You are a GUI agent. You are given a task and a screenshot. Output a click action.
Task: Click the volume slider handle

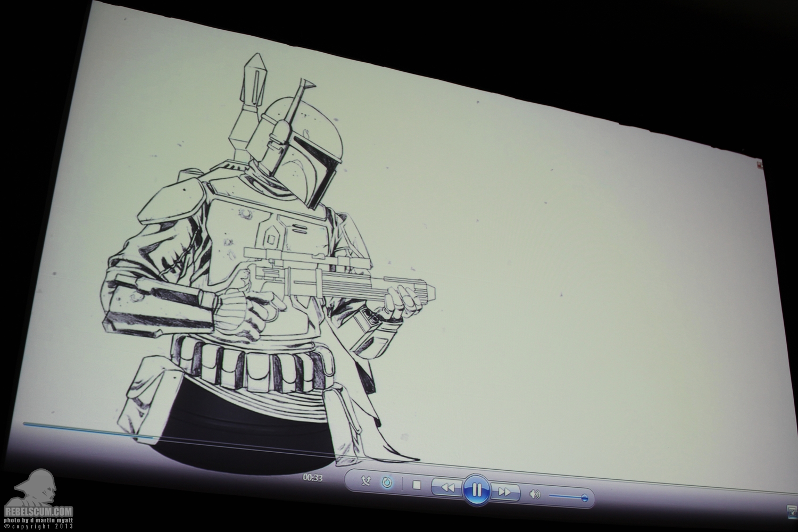[x=585, y=498]
